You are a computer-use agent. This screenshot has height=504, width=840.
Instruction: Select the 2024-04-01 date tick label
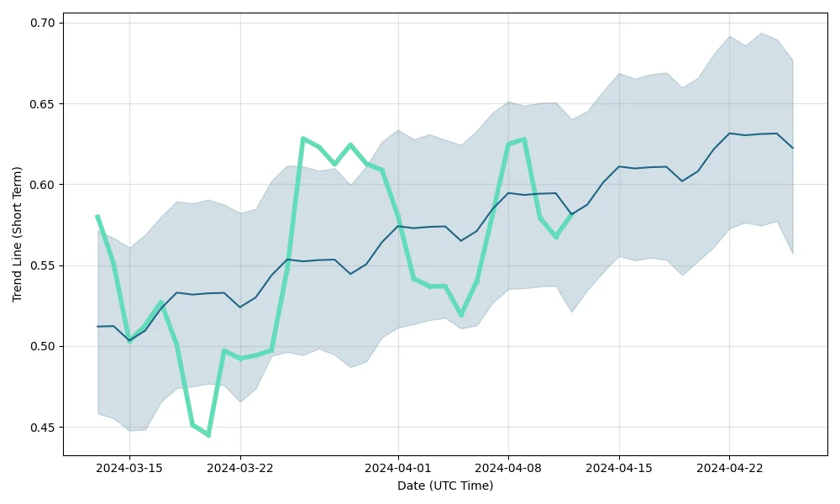398,468
